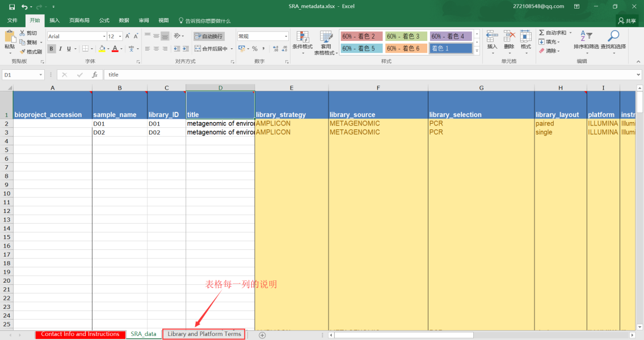The image size is (644, 340).
Task: Click the Format Painter brush icon
Action: (23, 52)
